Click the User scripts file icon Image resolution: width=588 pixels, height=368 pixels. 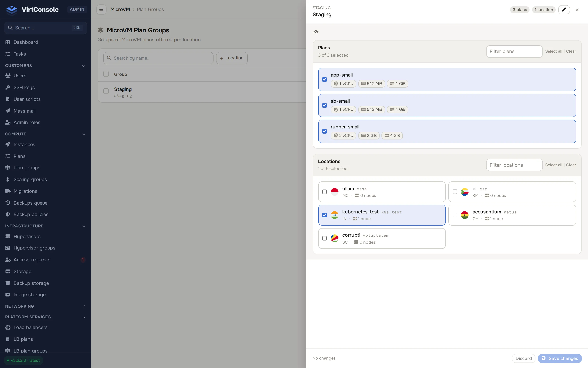pyautogui.click(x=8, y=99)
